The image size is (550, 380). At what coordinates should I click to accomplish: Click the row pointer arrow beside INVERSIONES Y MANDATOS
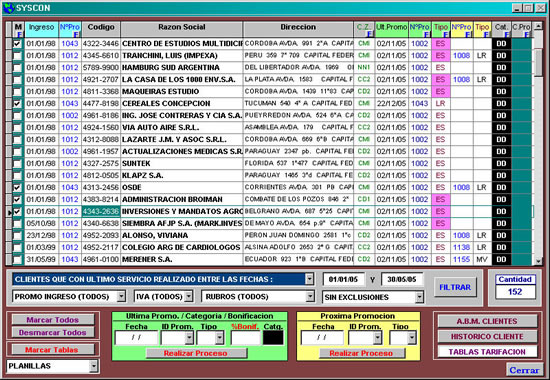click(x=9, y=212)
